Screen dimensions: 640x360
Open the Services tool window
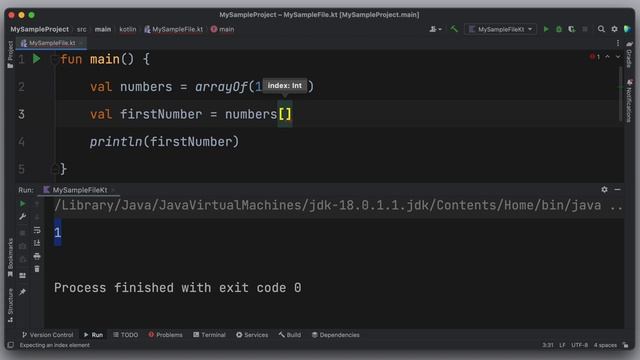point(252,335)
